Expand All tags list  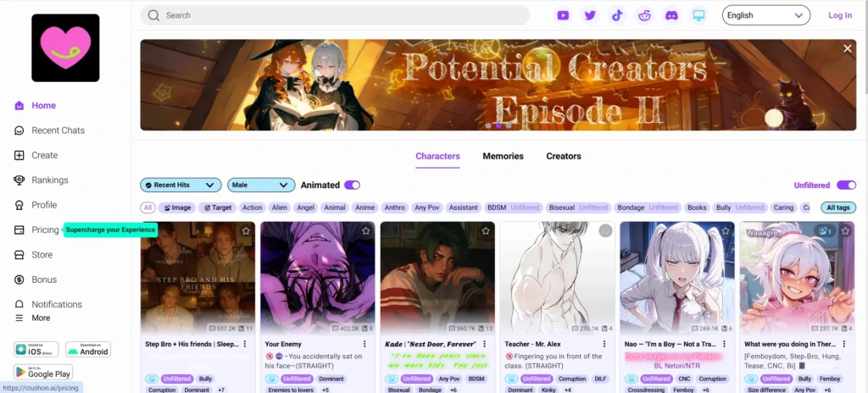click(x=838, y=208)
